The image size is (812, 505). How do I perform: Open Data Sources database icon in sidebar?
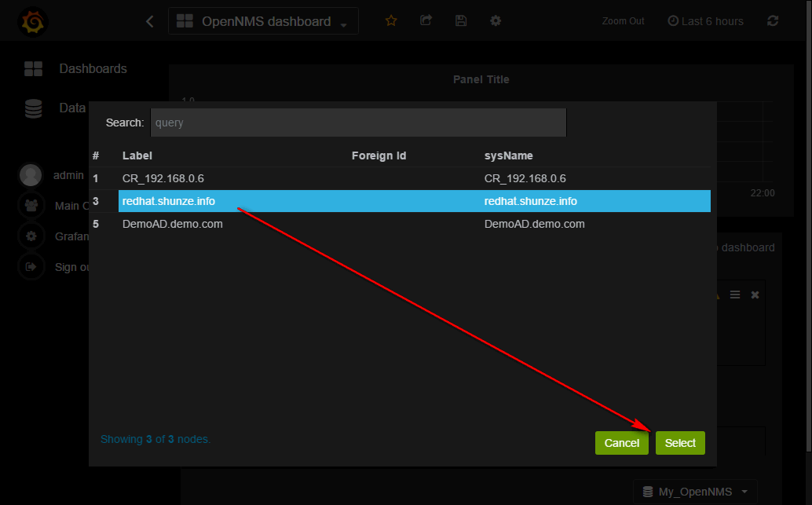point(33,108)
